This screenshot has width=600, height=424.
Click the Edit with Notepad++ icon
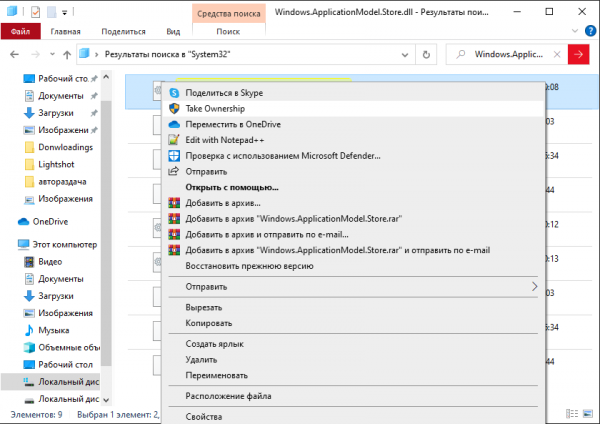click(174, 140)
